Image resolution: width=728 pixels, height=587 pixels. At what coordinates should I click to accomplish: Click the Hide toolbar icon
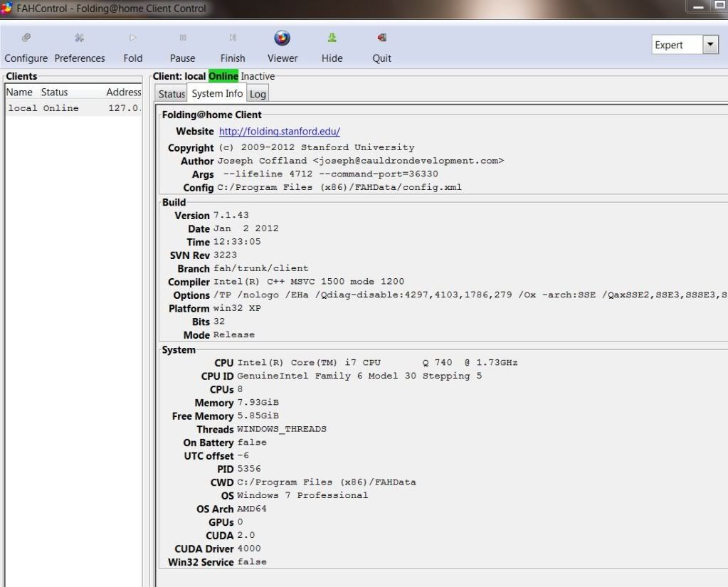[332, 38]
